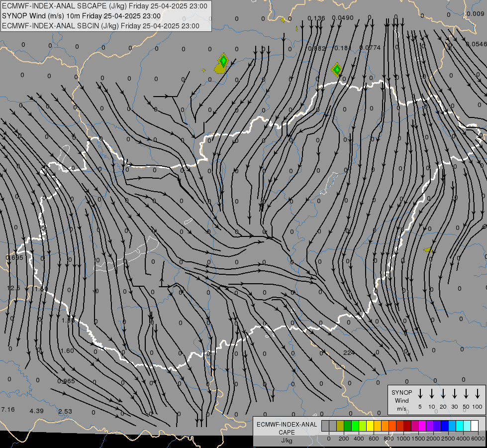Click the 7.16 value on the map
Screen dimensions: 487x448
[8, 410]
